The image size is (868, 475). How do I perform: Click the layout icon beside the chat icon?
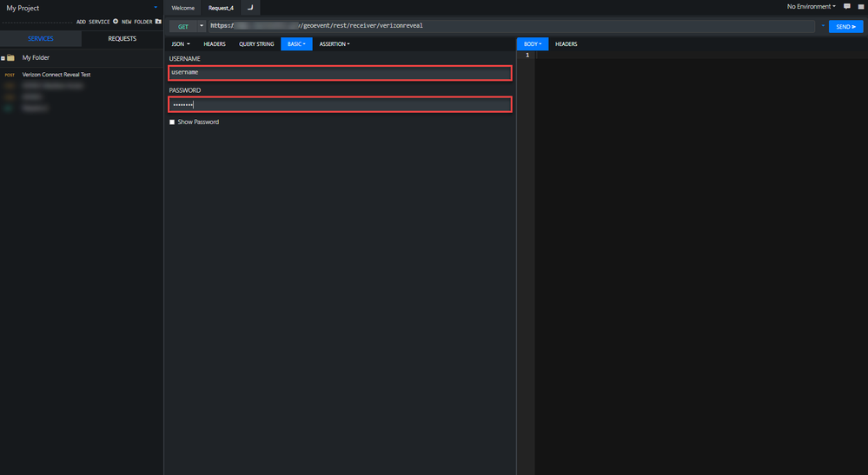(861, 7)
